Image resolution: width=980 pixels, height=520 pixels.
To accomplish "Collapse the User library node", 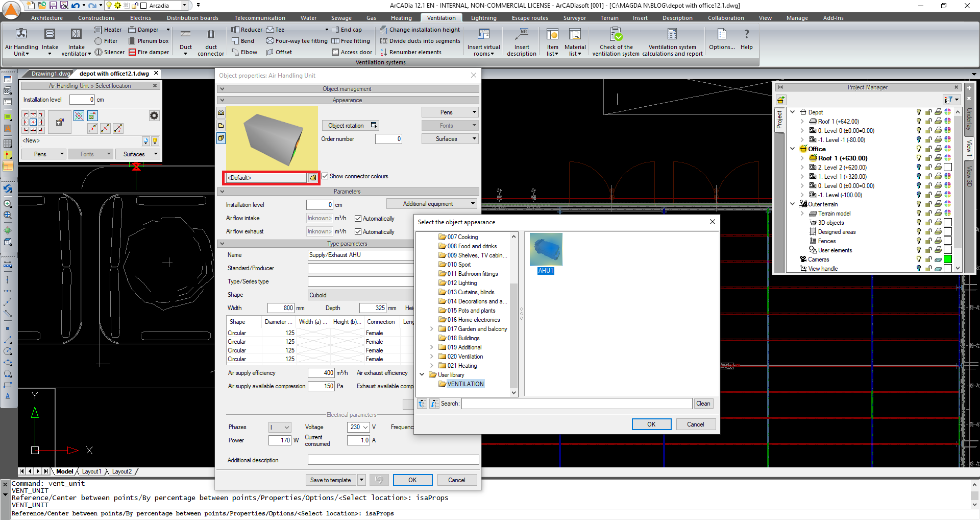I will (422, 375).
